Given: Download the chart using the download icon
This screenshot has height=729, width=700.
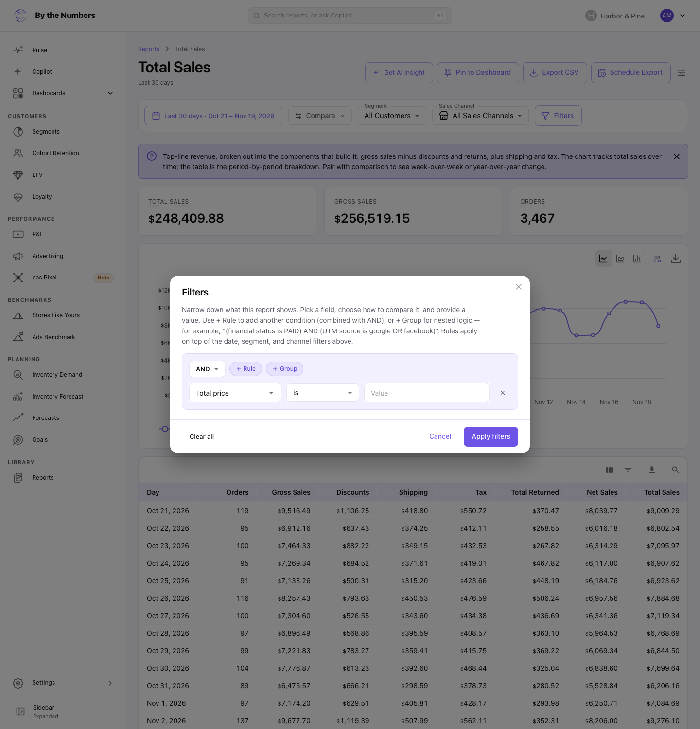Looking at the screenshot, I should tap(676, 259).
